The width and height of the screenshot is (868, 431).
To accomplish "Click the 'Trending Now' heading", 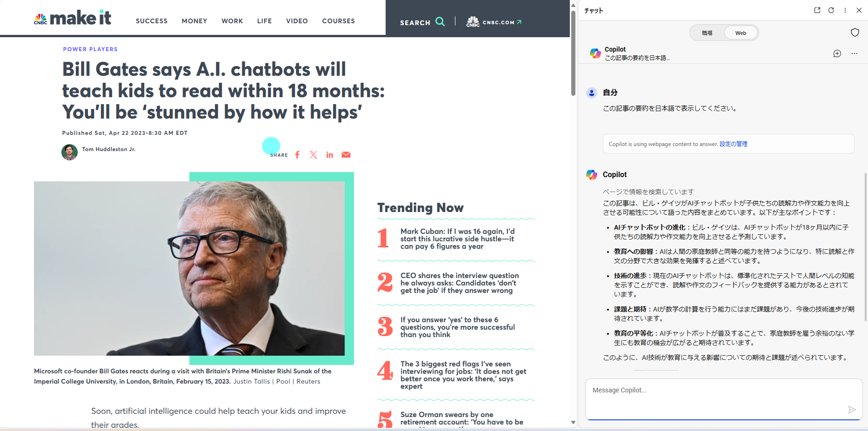I will [421, 208].
